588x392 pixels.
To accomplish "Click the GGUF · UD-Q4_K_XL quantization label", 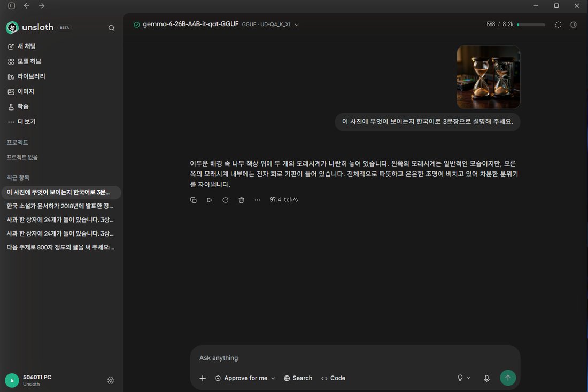I will coord(267,25).
